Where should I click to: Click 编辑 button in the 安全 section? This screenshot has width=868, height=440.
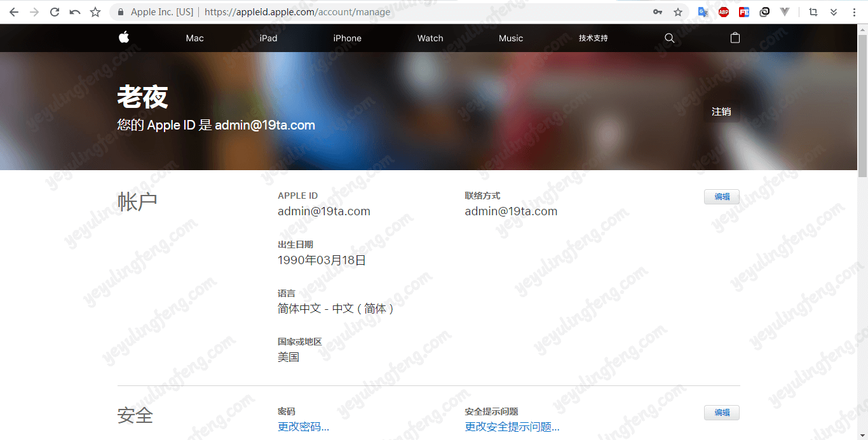coord(722,413)
